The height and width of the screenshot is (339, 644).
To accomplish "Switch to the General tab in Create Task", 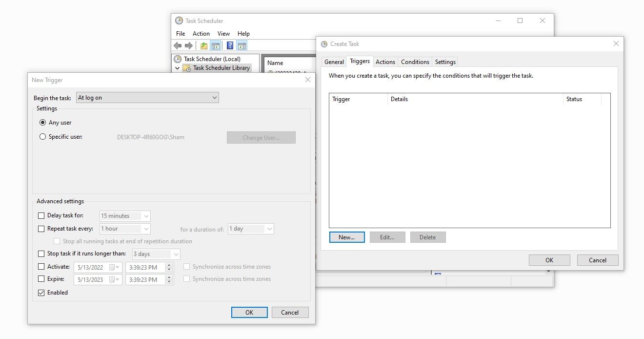I will click(x=334, y=62).
